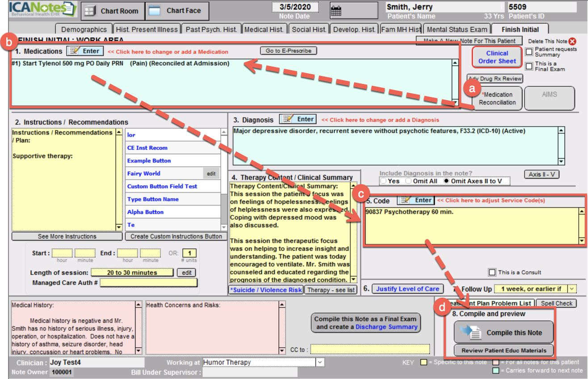Click Enter button next to Medications
Screen dimensions: 588x379
pyautogui.click(x=85, y=51)
